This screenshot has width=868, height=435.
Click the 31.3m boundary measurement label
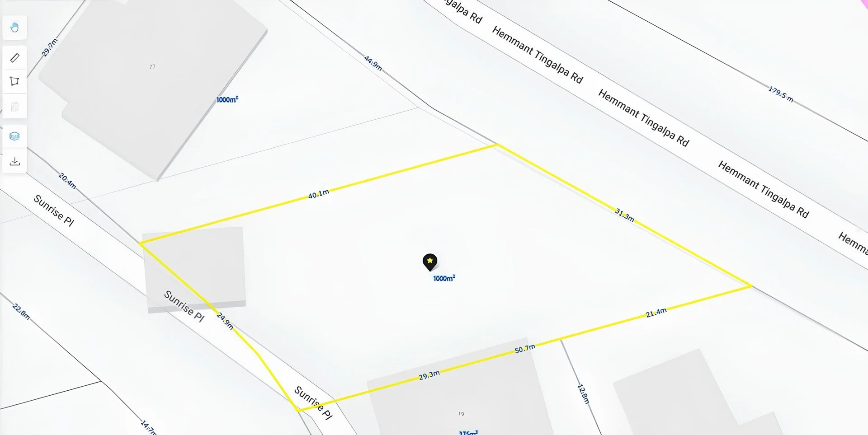pyautogui.click(x=624, y=215)
